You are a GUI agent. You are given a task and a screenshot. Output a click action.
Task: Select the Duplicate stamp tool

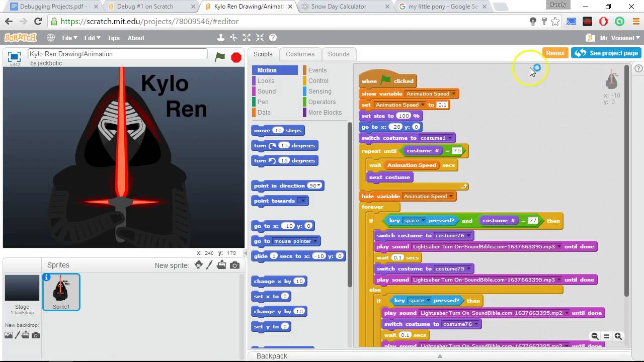click(x=220, y=38)
